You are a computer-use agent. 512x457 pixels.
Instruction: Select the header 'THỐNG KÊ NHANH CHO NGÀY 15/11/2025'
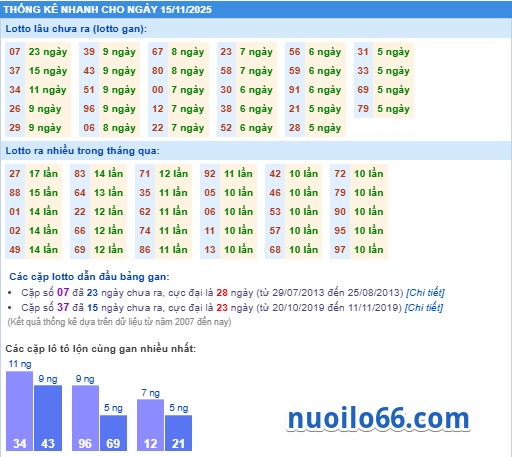click(x=108, y=9)
